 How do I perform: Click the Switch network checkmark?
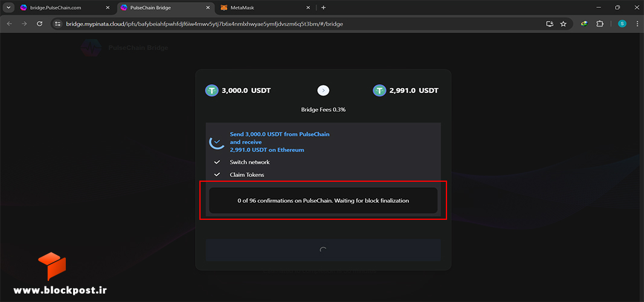217,162
